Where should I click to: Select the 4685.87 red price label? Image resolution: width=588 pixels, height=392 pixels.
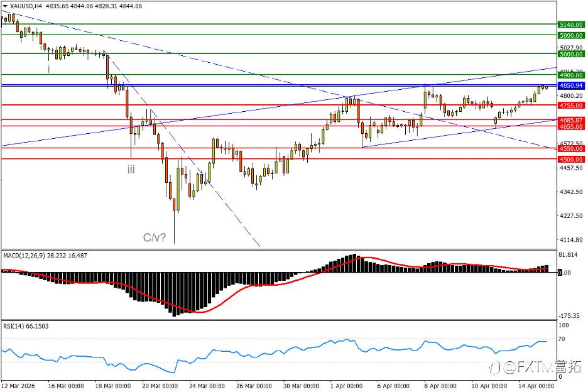571,120
